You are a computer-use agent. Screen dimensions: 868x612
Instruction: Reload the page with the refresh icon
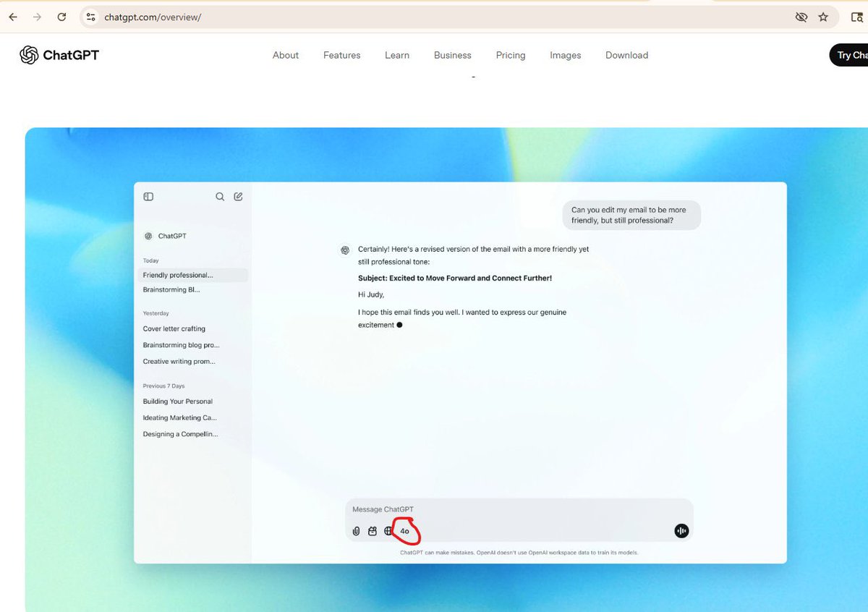pos(62,17)
